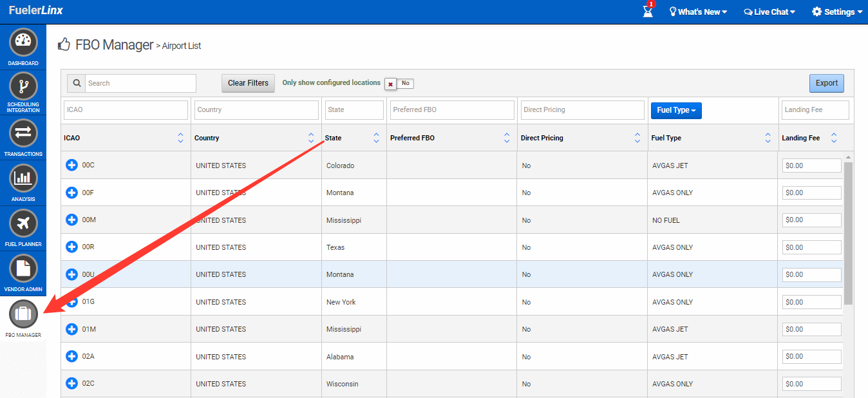
Task: Click the Search input field
Action: point(140,83)
